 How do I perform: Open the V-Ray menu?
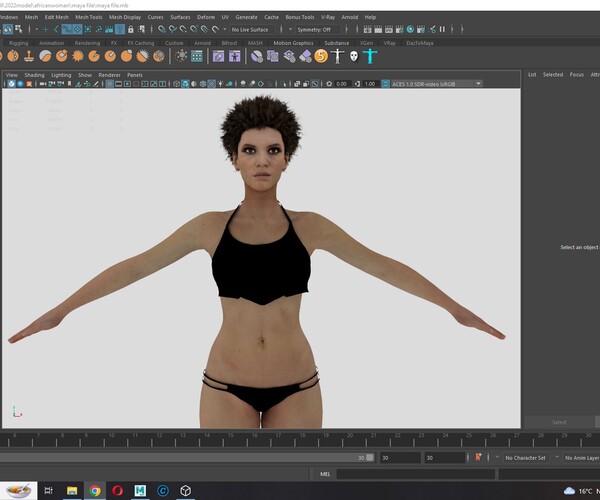[x=328, y=17]
